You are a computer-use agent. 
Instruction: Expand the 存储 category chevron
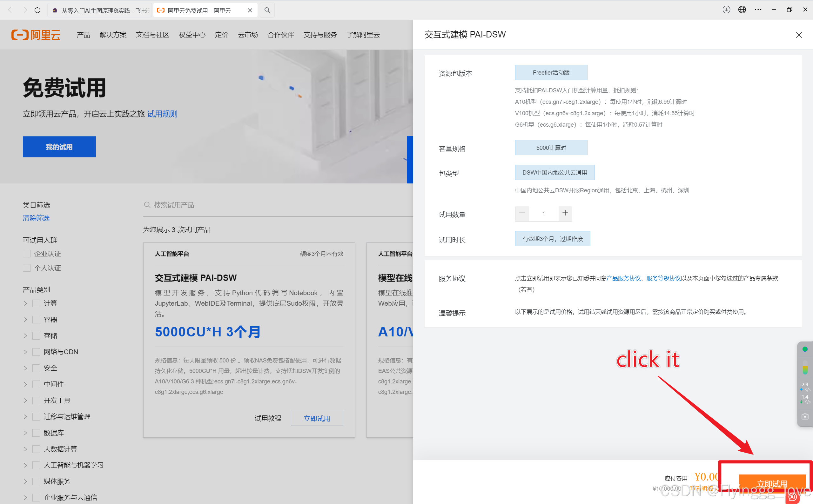click(x=25, y=336)
